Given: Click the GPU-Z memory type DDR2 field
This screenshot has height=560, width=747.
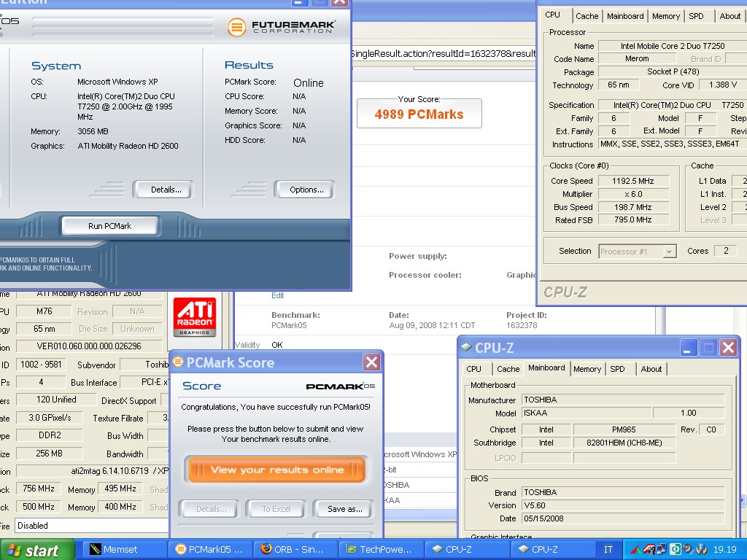Looking at the screenshot, I should pyautogui.click(x=50, y=435).
